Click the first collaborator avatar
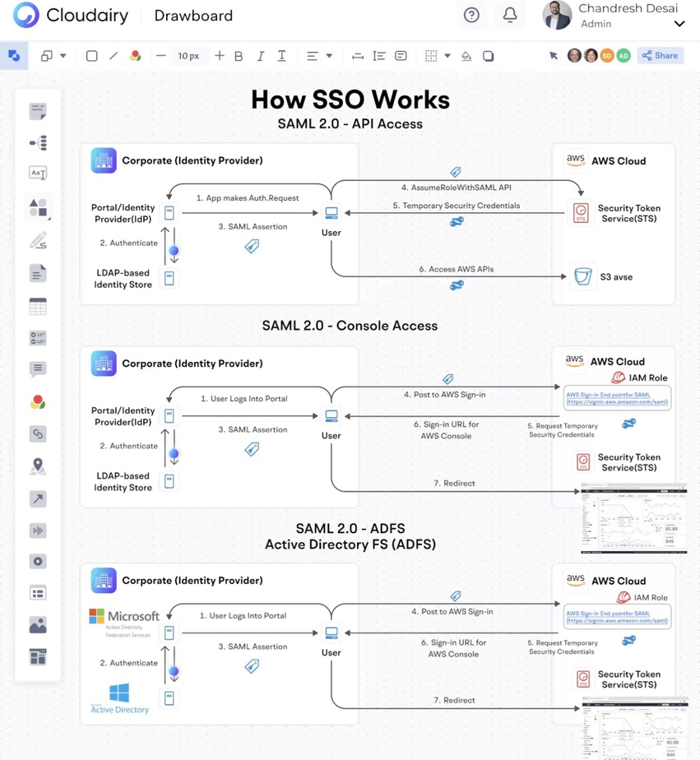The image size is (700, 760). tap(574, 56)
